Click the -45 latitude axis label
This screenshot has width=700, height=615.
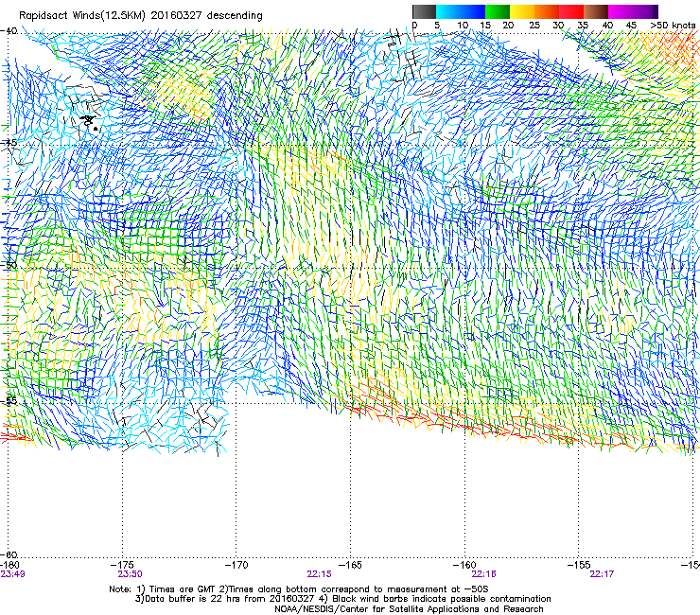9,143
